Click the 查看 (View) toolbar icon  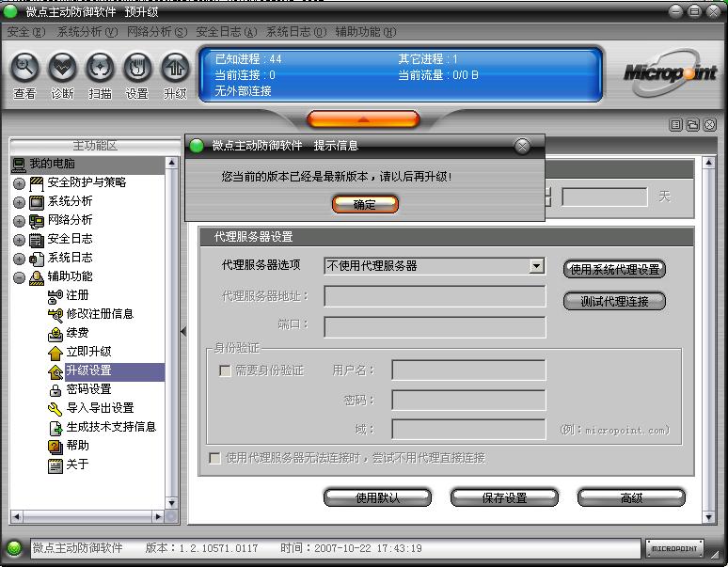(x=24, y=68)
